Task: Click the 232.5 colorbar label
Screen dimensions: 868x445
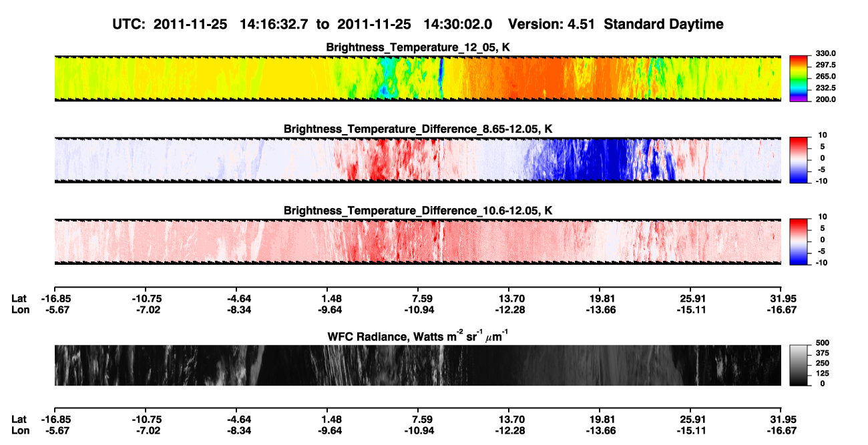Action: pyautogui.click(x=826, y=88)
